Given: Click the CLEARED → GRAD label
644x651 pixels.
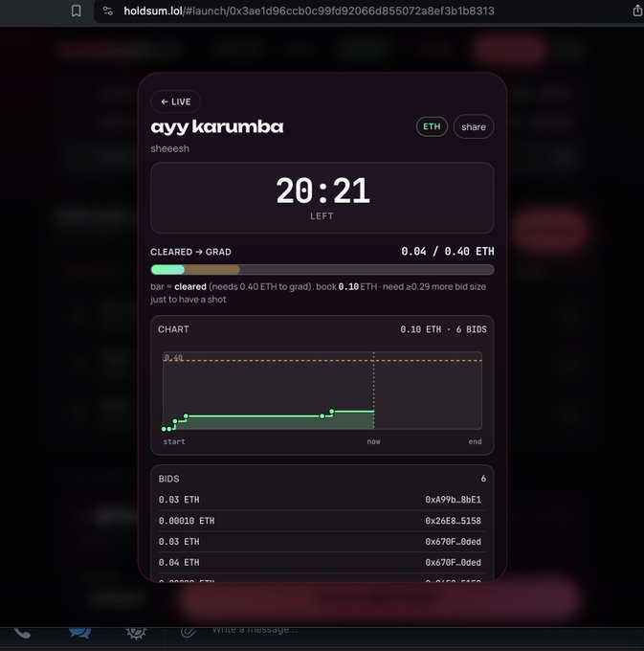Looking at the screenshot, I should click(190, 252).
